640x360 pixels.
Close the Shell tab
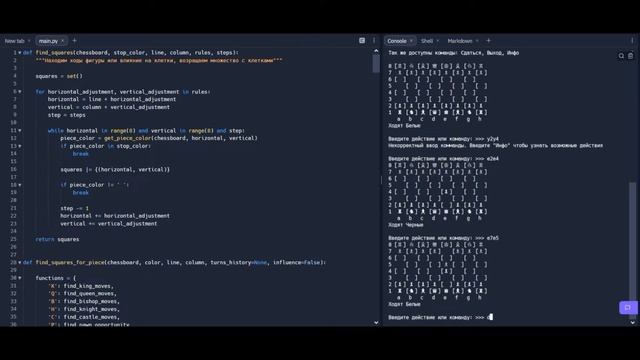(x=438, y=41)
